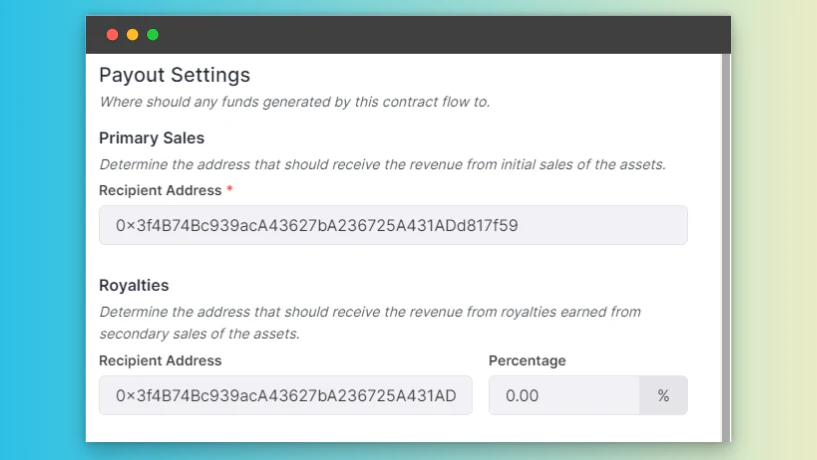817x460 pixels.
Task: Click the vertical scrollbar on the right
Action: (726, 247)
